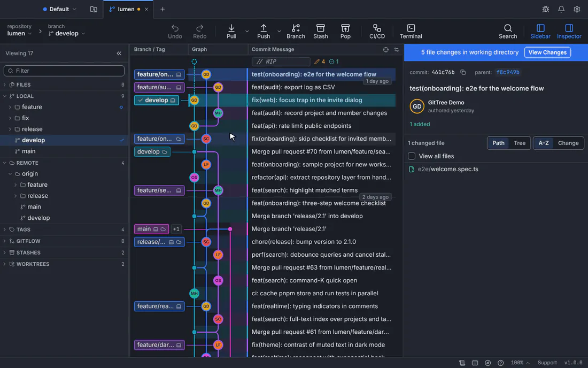This screenshot has width=588, height=368.
Task: Open Pull options dropdown arrow
Action: (x=247, y=32)
